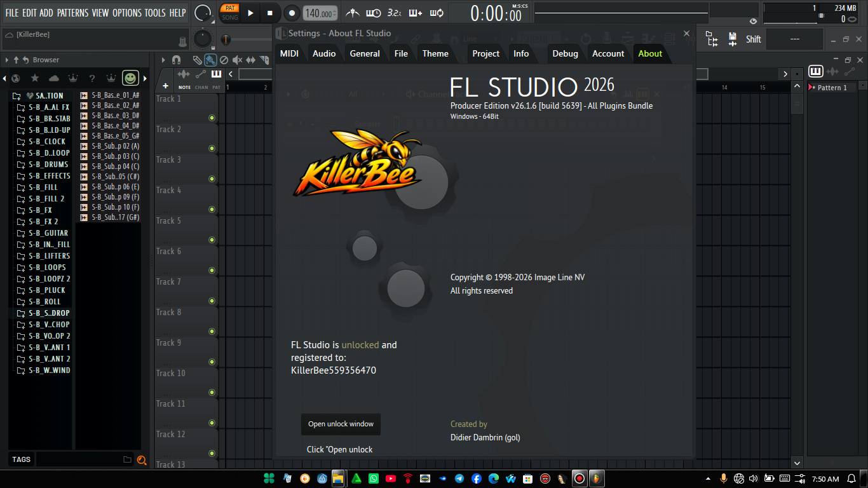Open WhatsApp from the taskbar

[374, 478]
